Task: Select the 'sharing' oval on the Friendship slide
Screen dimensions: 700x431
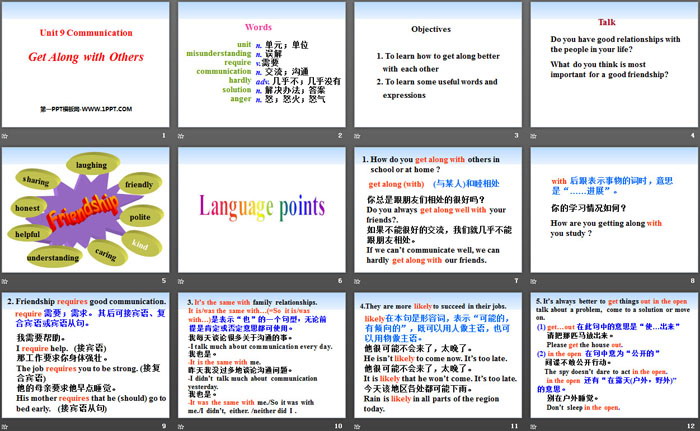Action: (36, 181)
